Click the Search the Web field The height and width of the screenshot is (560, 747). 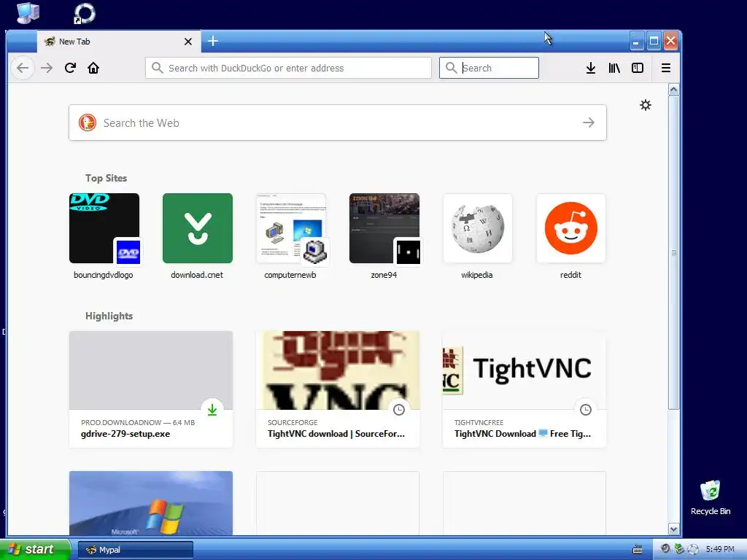(337, 122)
